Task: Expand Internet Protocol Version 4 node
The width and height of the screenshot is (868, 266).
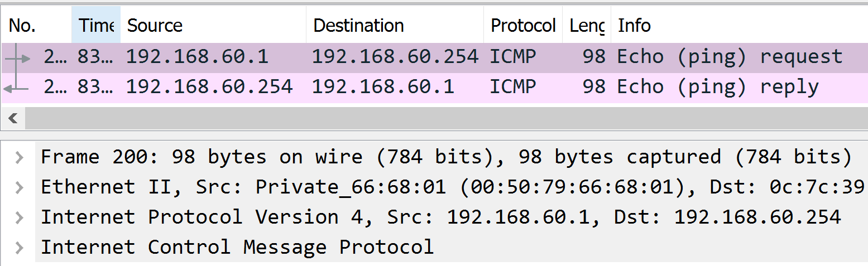Action: tap(20, 217)
